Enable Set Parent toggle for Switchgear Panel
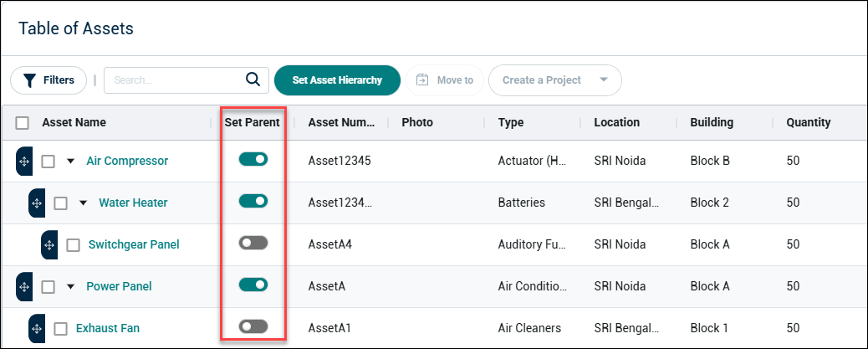Viewport: 868px width, 349px height. [253, 243]
